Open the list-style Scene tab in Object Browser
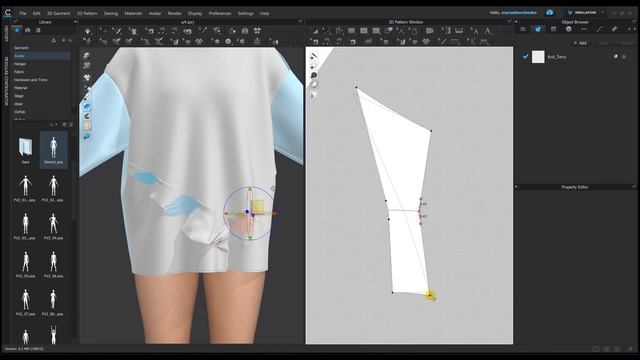This screenshot has width=640, height=360. pyautogui.click(x=523, y=29)
